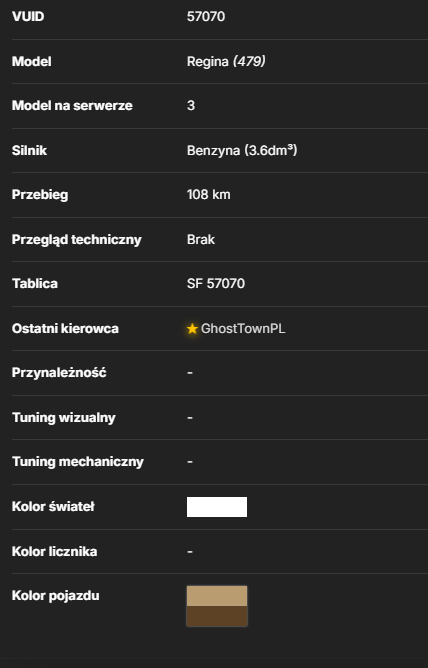The height and width of the screenshot is (668, 428).
Task: Click the Kolor pojazdu label
Action: (x=55, y=596)
